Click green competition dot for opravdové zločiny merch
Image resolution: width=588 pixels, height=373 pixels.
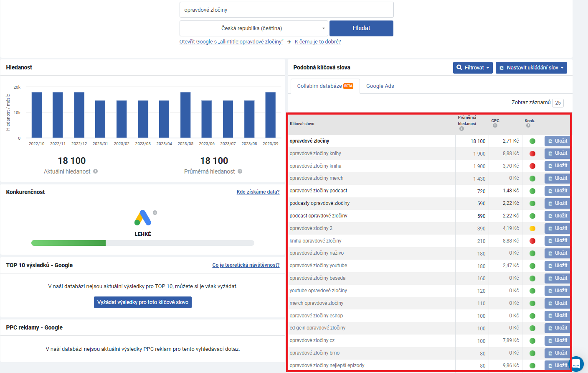coord(532,179)
